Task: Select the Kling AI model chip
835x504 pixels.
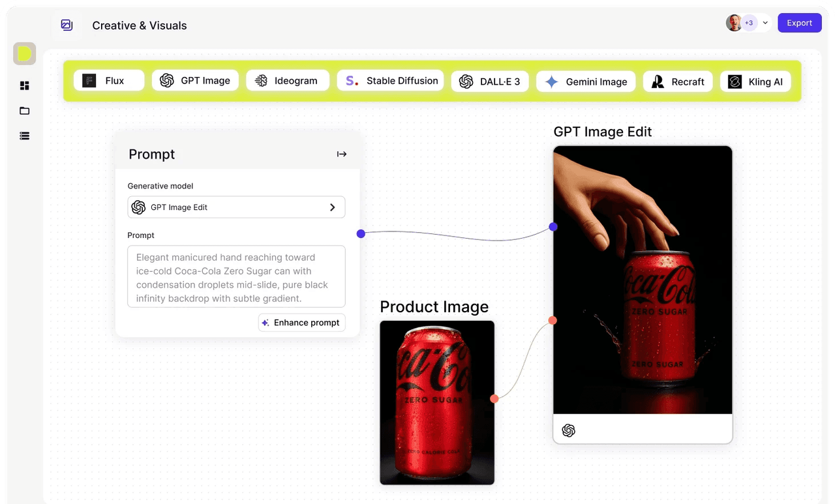Action: pos(755,82)
